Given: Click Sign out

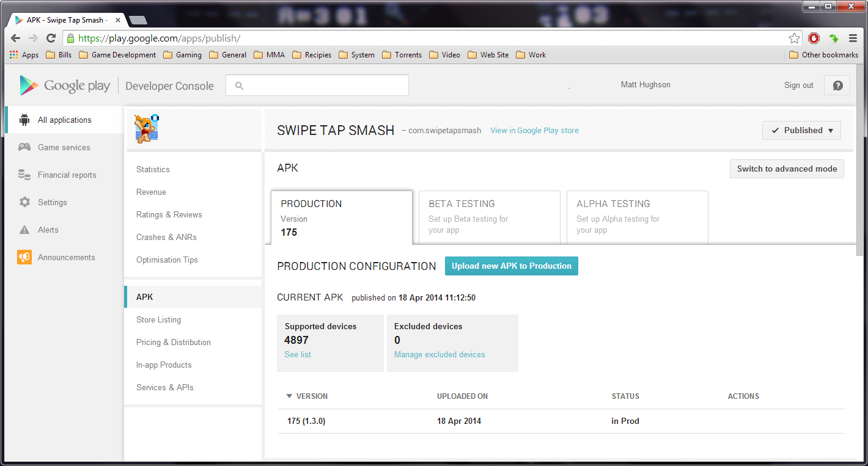Looking at the screenshot, I should point(798,86).
